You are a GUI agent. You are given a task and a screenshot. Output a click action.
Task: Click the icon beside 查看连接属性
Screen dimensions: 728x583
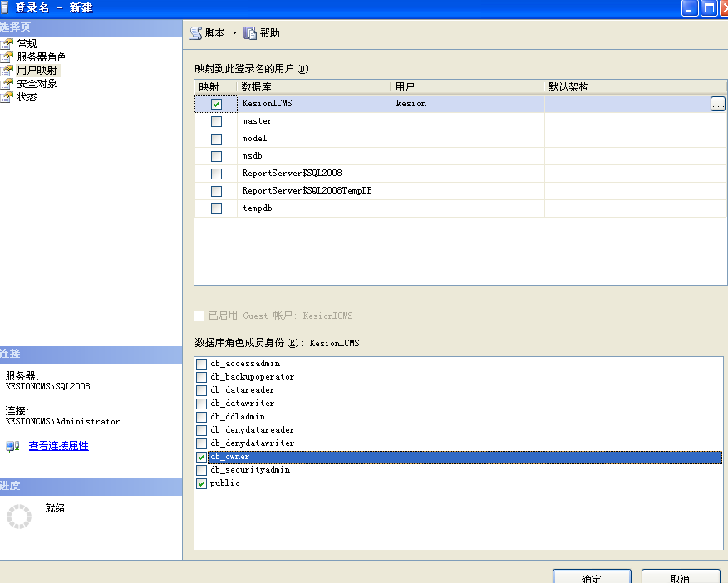click(x=11, y=446)
